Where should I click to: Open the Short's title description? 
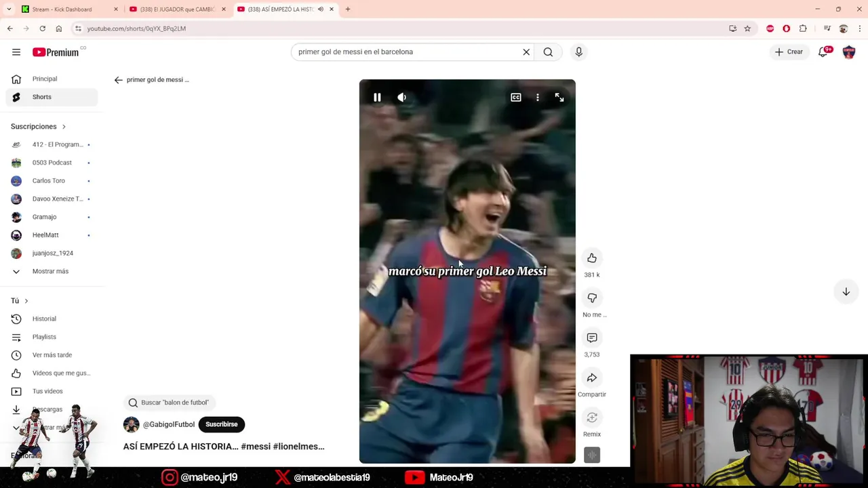(224, 447)
